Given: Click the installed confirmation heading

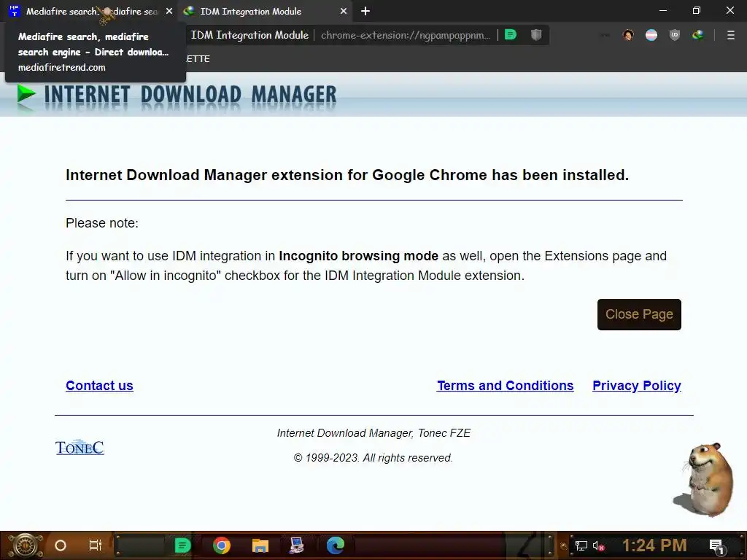Looking at the screenshot, I should (347, 175).
